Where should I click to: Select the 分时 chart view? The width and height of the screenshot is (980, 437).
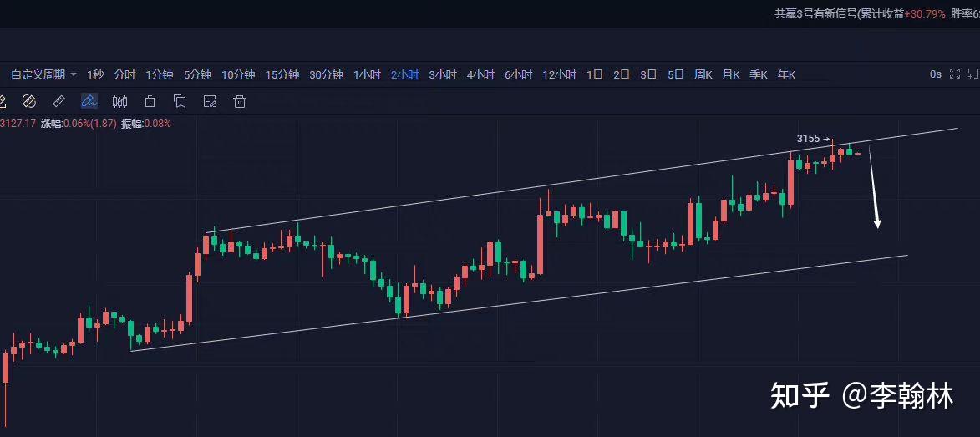124,74
